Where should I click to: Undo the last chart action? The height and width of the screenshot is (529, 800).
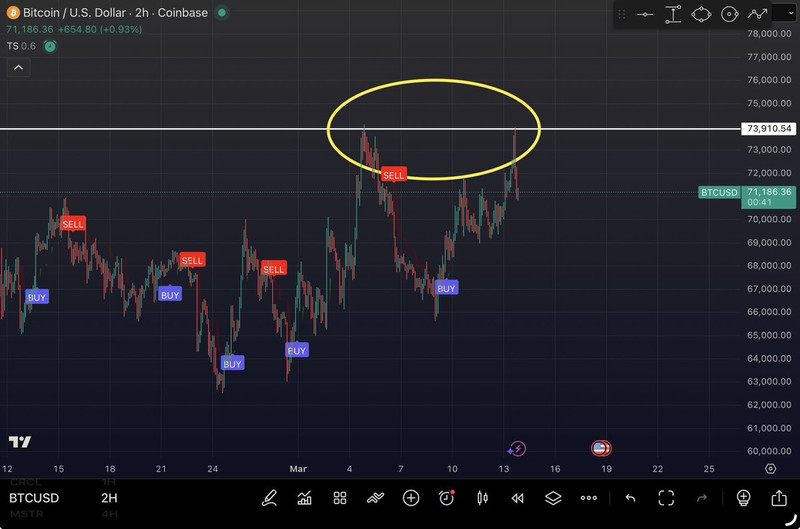[630, 498]
